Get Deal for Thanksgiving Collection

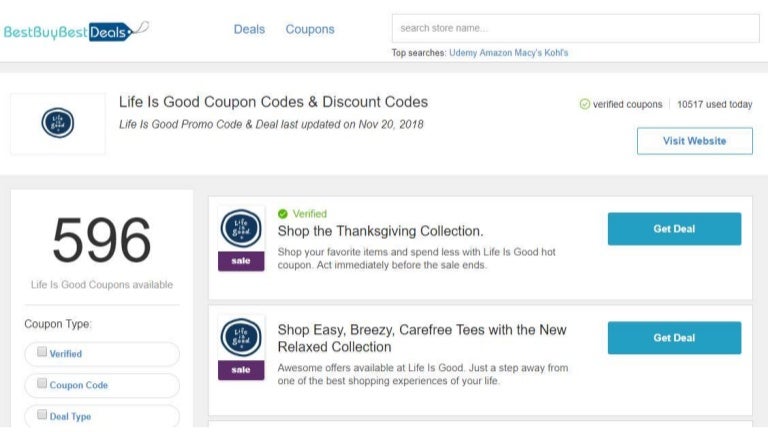coord(674,229)
